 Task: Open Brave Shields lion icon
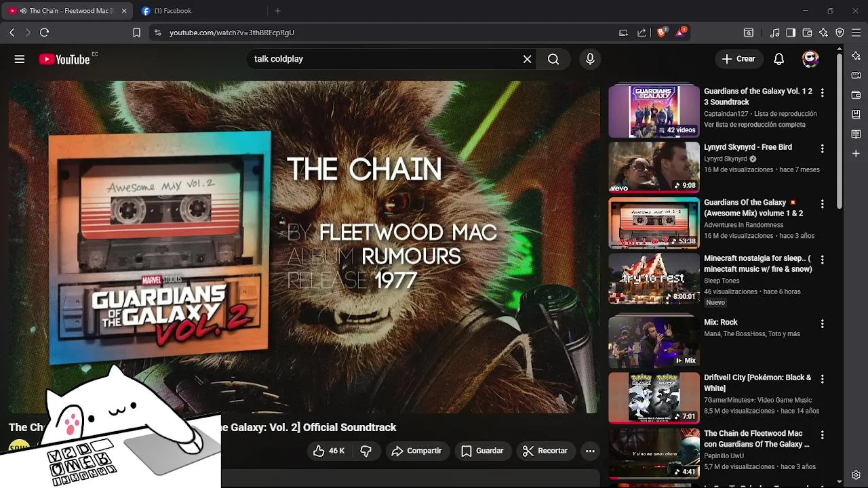[662, 32]
